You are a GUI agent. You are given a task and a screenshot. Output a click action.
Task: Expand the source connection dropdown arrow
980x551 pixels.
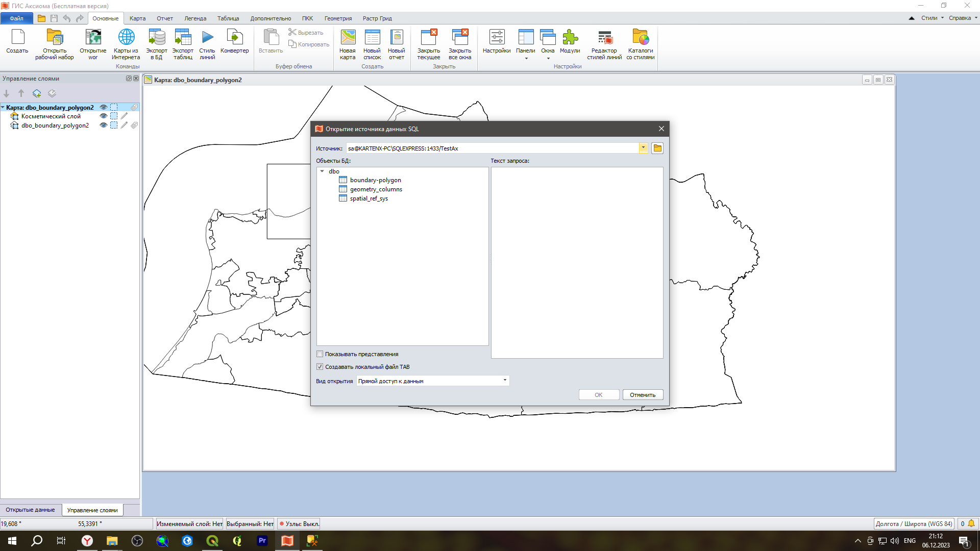(x=643, y=148)
